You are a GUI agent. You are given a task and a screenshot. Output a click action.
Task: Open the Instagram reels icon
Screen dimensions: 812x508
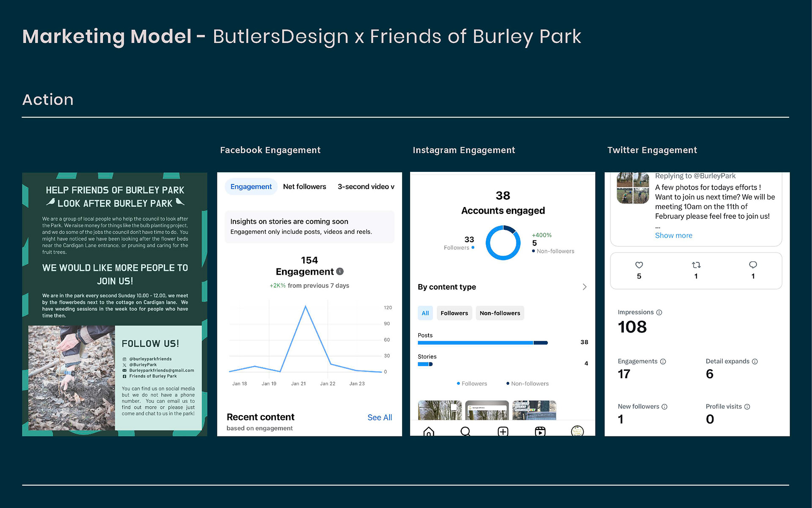540,431
